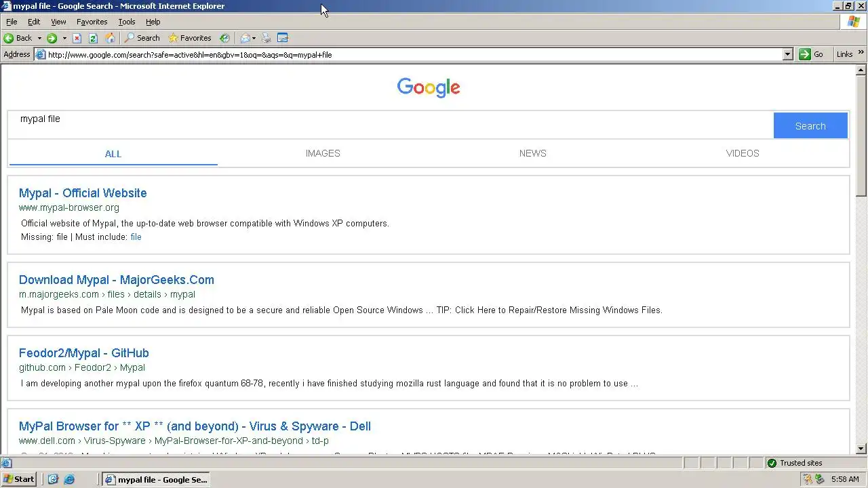
Task: Open 'MyPal Browser for ** XP **' Dell result
Action: 195,426
